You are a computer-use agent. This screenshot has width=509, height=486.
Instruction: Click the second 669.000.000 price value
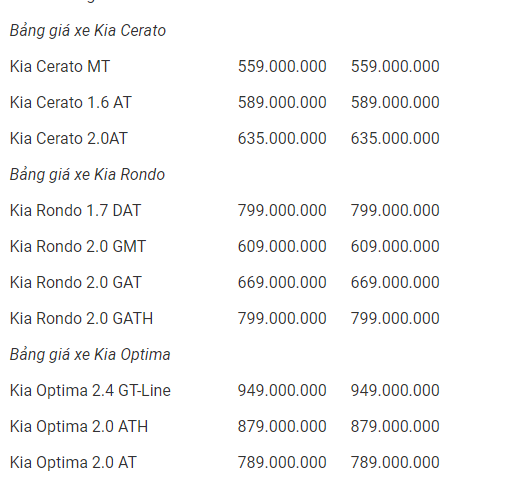[395, 282]
